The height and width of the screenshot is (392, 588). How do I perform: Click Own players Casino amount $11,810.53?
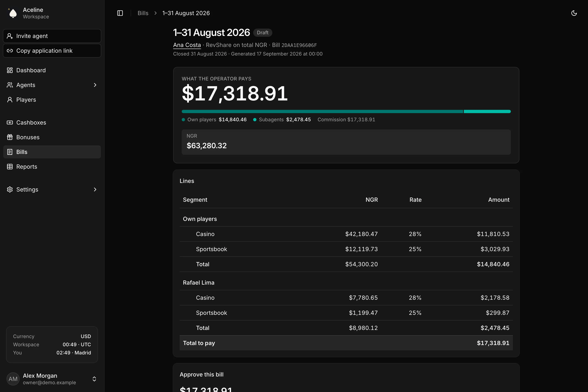point(493,234)
